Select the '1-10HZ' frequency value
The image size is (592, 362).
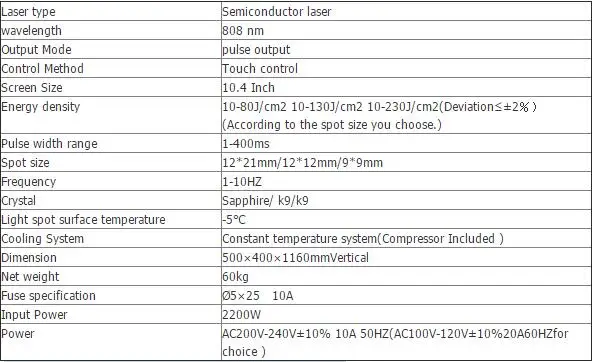click(242, 182)
